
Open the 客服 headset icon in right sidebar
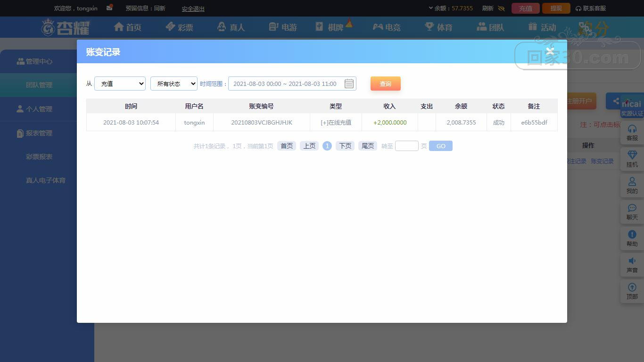click(632, 129)
